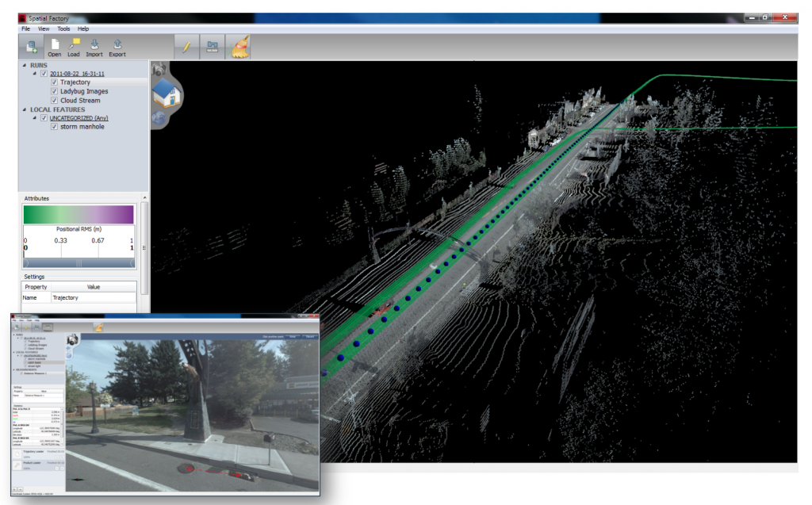
Task: Uncheck the storm manhole feature
Action: (54, 127)
